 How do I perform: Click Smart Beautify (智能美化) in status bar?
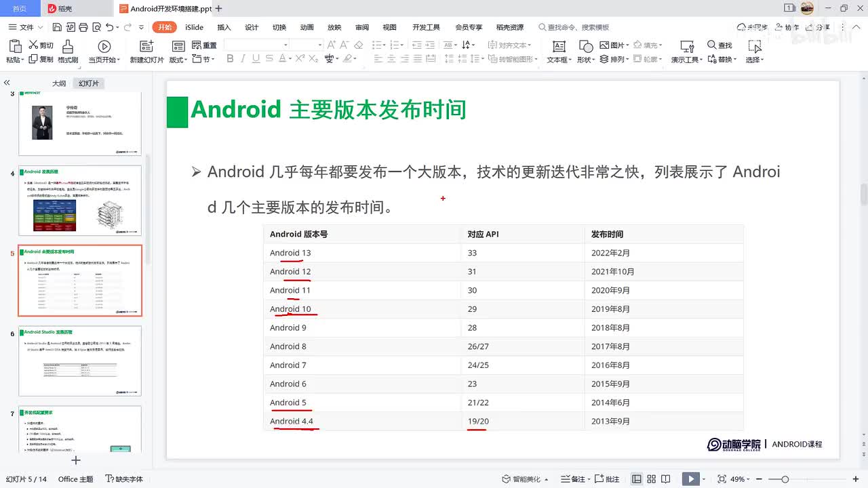tap(526, 479)
